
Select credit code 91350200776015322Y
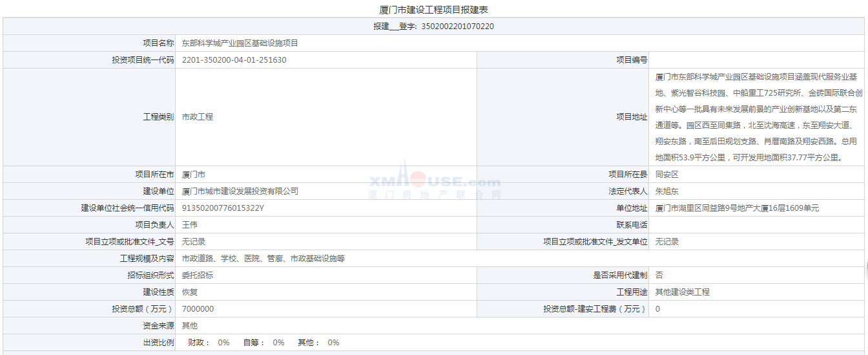coord(223,208)
